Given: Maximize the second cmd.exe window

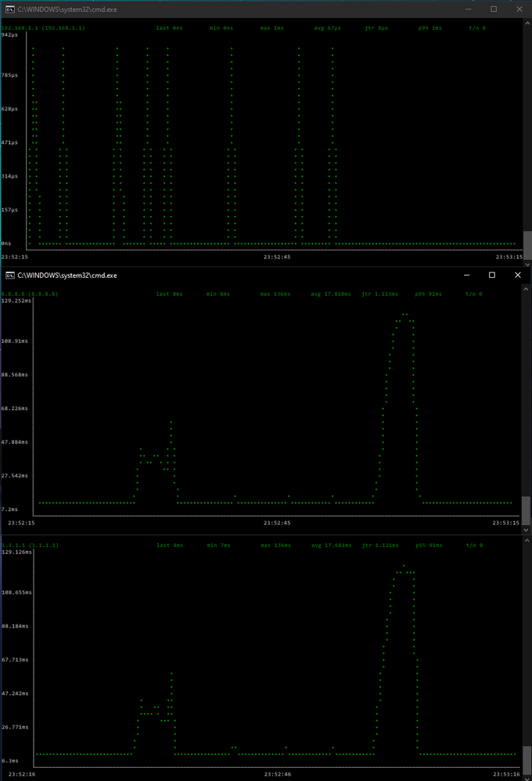Looking at the screenshot, I should click(491, 275).
